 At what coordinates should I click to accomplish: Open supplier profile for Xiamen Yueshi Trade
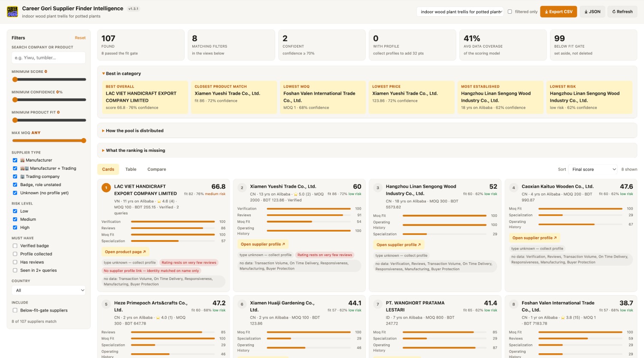point(263,244)
